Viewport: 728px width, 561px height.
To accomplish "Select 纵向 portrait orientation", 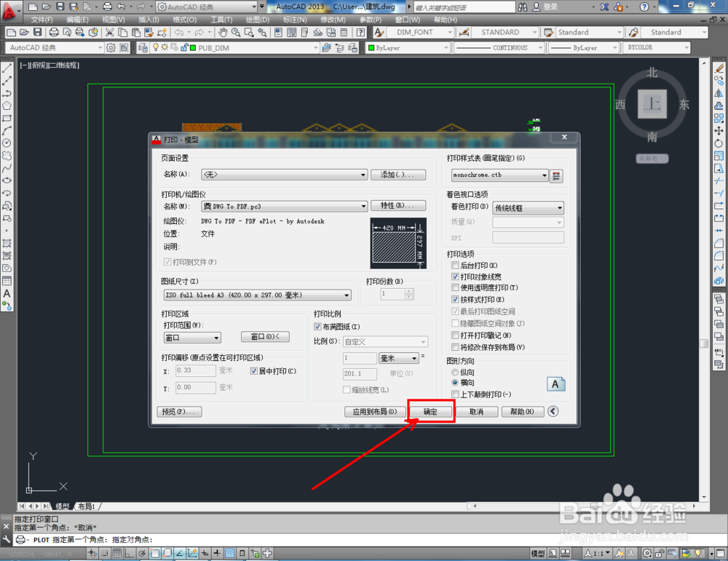I will (455, 372).
